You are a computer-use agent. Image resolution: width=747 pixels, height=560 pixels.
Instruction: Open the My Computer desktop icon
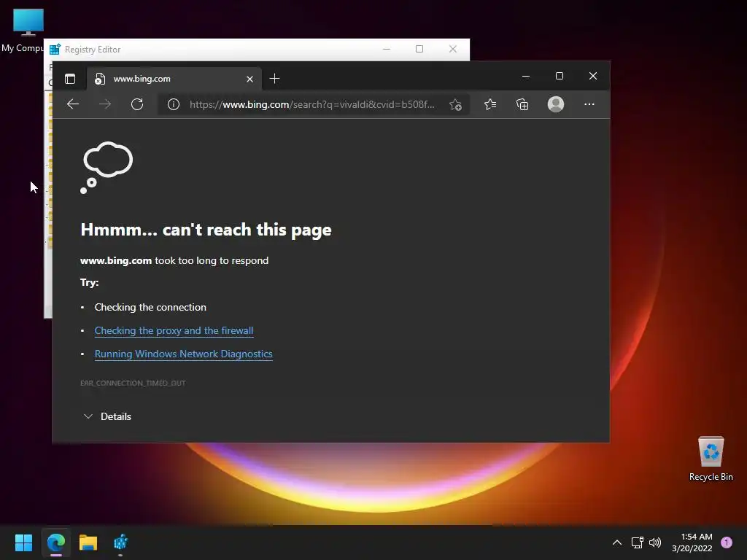coord(26,31)
